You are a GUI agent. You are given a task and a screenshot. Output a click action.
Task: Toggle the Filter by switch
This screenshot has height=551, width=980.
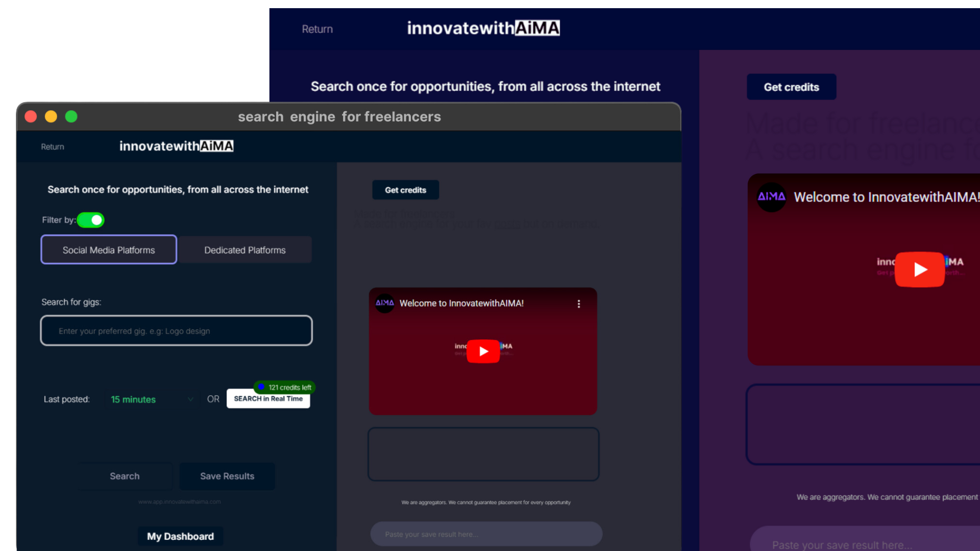[x=91, y=220]
